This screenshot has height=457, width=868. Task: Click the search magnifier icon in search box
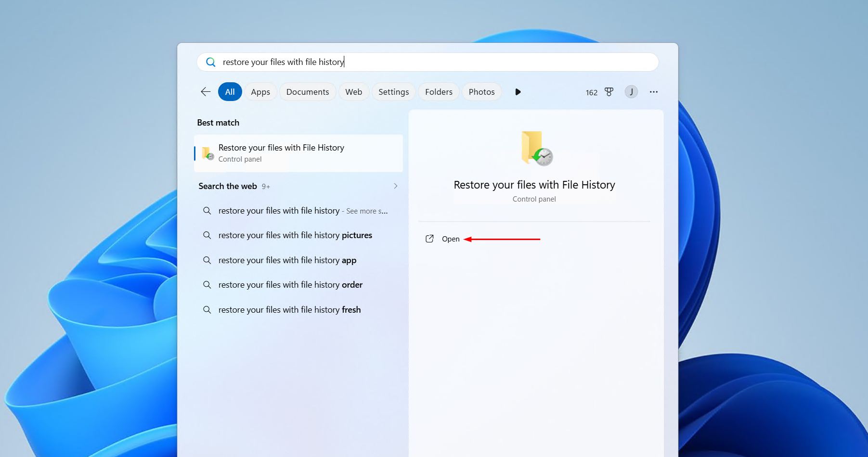[x=210, y=62]
